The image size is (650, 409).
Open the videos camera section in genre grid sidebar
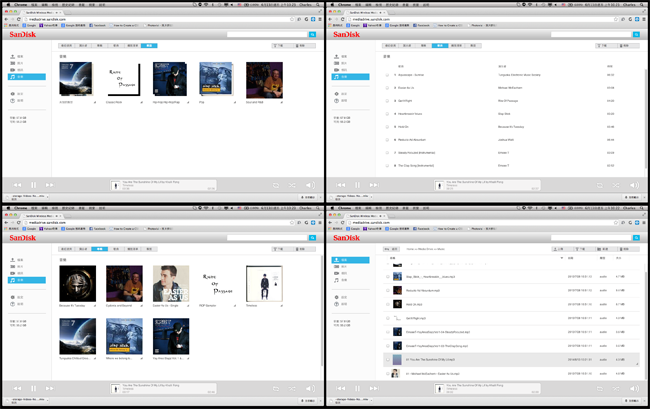pos(16,70)
